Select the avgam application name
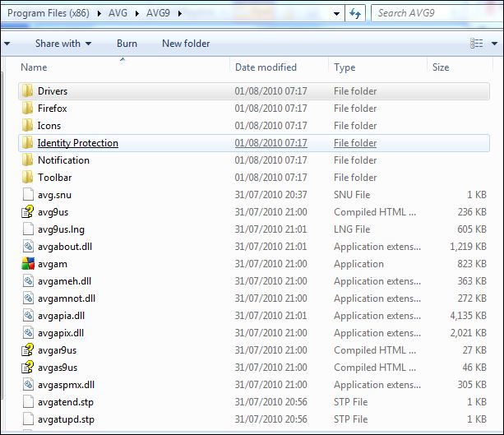 tap(53, 264)
